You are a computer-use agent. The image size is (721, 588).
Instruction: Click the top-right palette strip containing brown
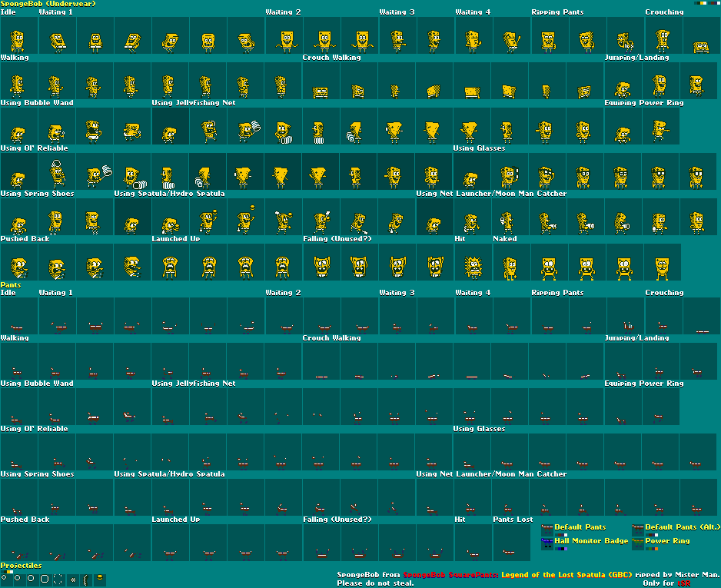click(713, 3)
